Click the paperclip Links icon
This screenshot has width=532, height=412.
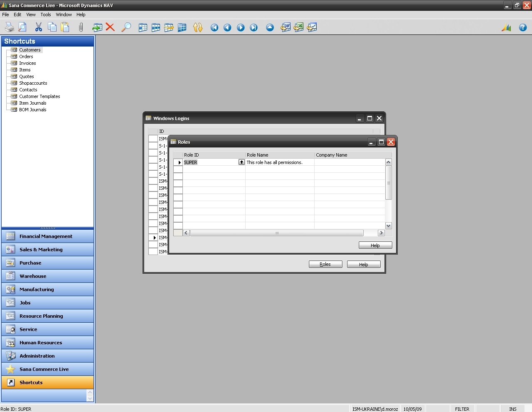81,27
